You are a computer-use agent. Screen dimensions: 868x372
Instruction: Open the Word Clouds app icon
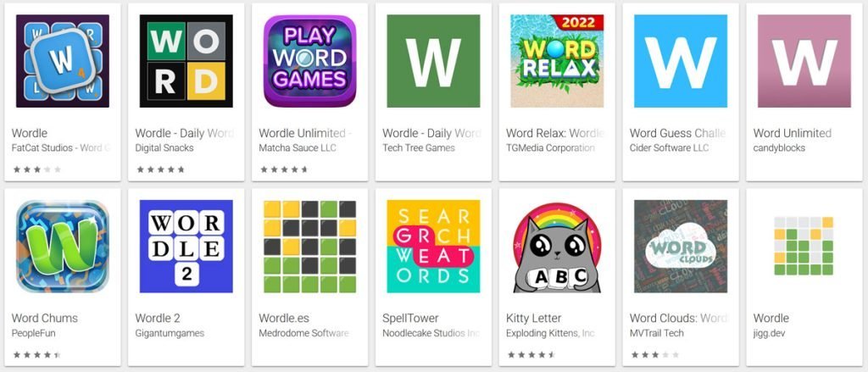[681, 247]
